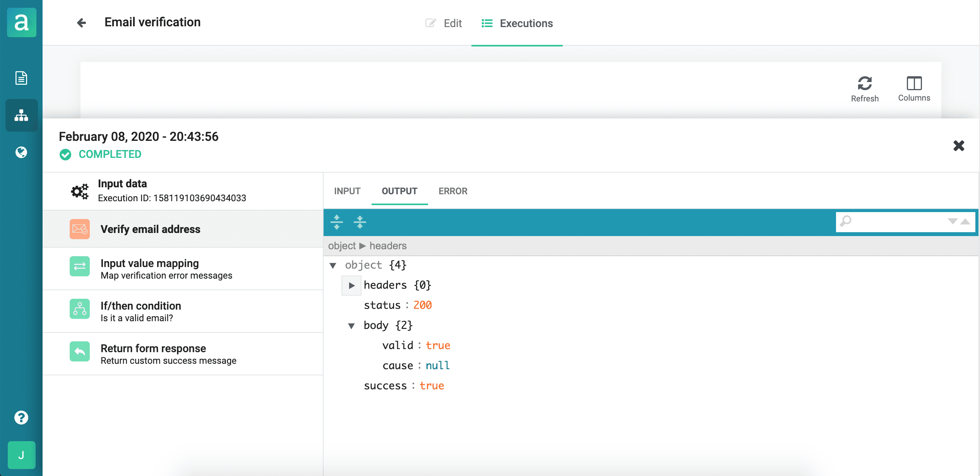Click the valid value true
The width and height of the screenshot is (980, 476).
point(438,346)
